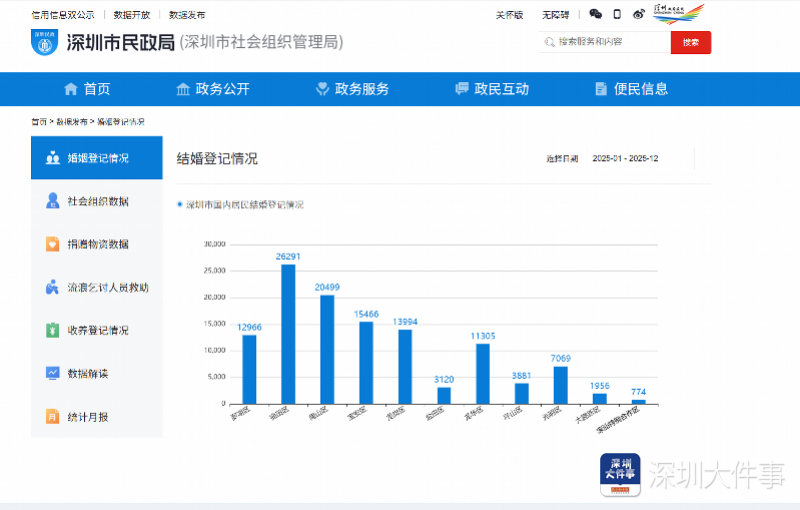Open the WeChat icon in header

pyautogui.click(x=595, y=14)
